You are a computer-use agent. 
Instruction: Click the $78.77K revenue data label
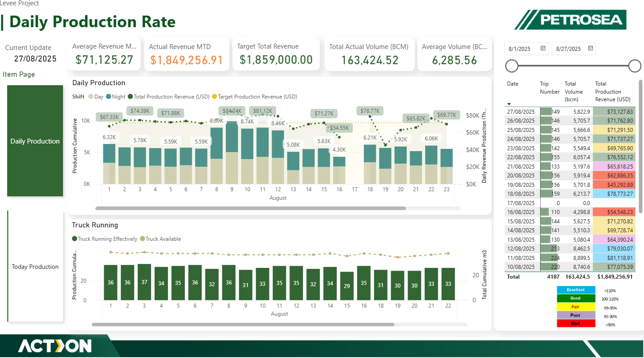pyautogui.click(x=370, y=111)
